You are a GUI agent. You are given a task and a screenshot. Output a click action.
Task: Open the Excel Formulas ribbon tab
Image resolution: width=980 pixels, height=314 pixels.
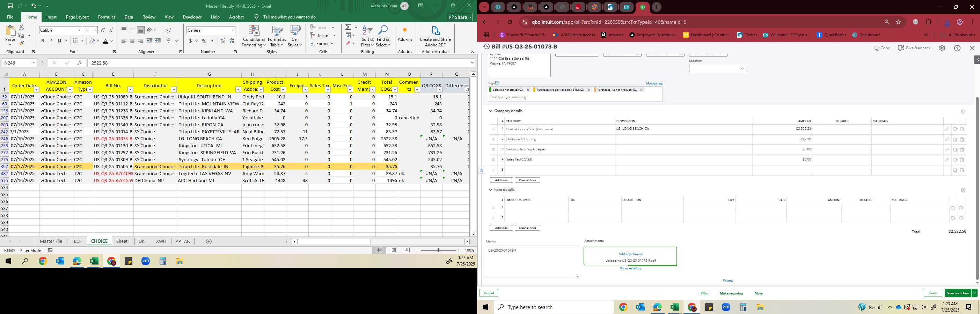point(107,17)
